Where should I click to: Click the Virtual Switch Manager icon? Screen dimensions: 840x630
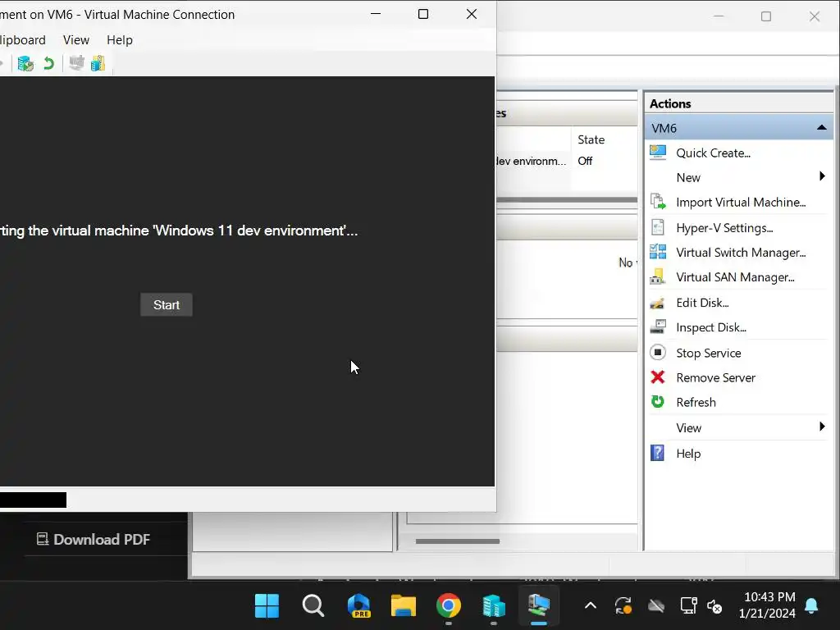pyautogui.click(x=658, y=252)
